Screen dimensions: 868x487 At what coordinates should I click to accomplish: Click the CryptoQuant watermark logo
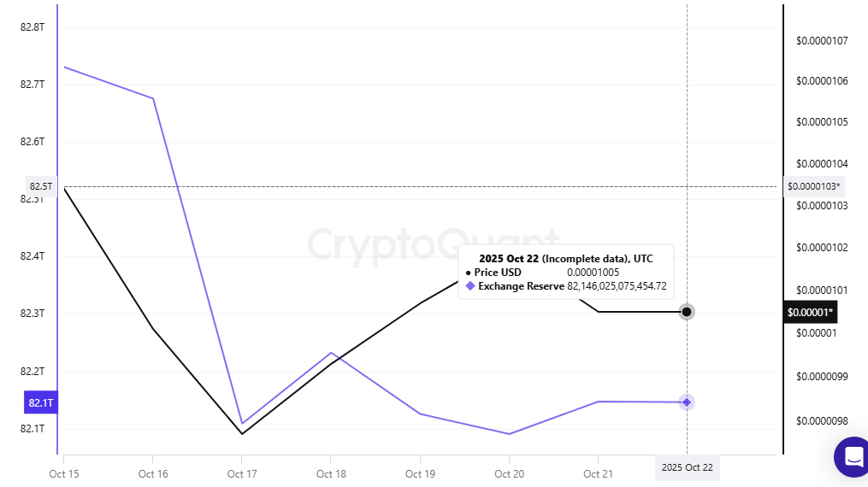(432, 243)
